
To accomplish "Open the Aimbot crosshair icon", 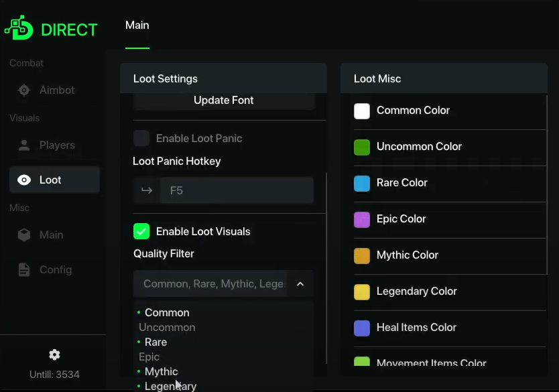I will coord(24,90).
